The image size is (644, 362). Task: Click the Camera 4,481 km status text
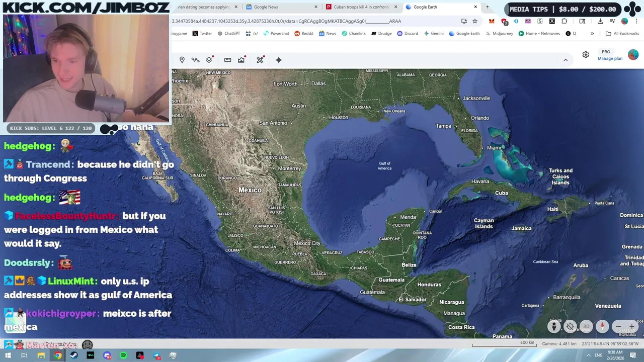click(x=559, y=344)
